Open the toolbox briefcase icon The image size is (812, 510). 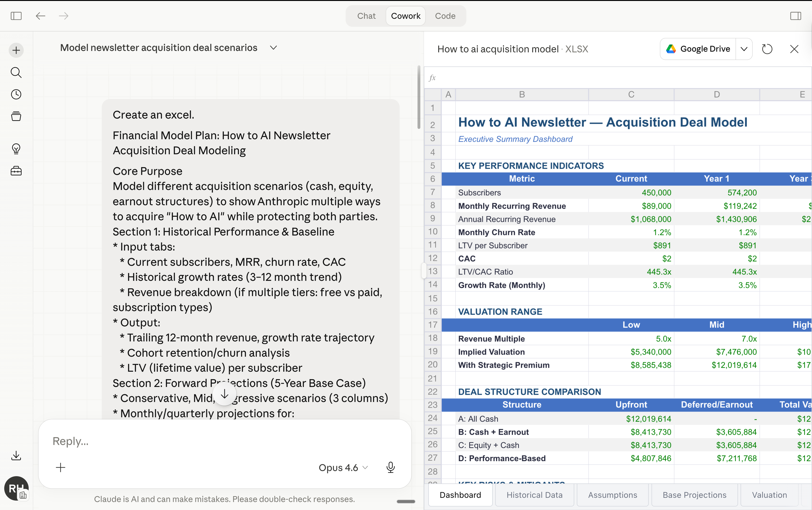pos(16,171)
